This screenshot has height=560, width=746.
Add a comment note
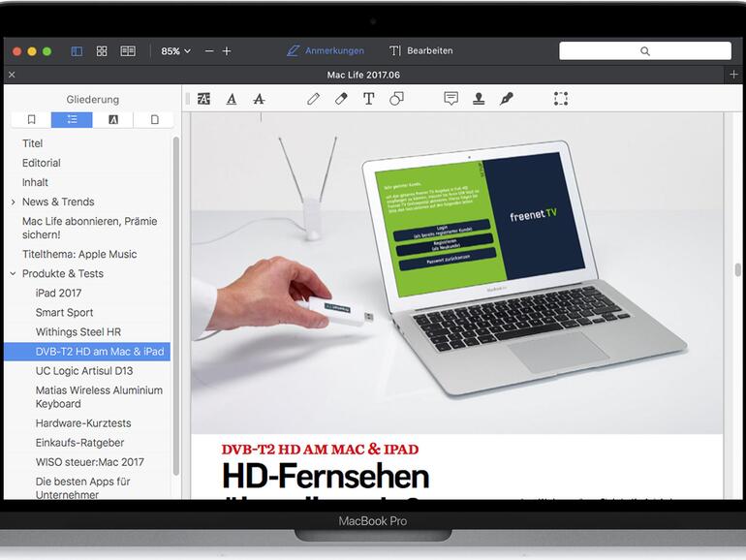(451, 99)
